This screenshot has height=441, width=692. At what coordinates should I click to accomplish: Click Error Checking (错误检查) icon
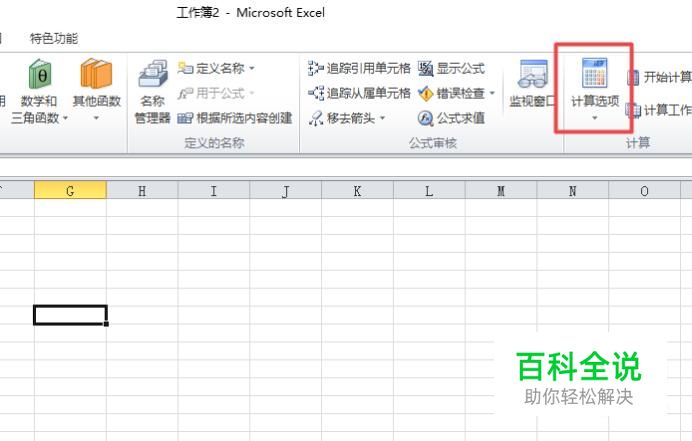(425, 93)
